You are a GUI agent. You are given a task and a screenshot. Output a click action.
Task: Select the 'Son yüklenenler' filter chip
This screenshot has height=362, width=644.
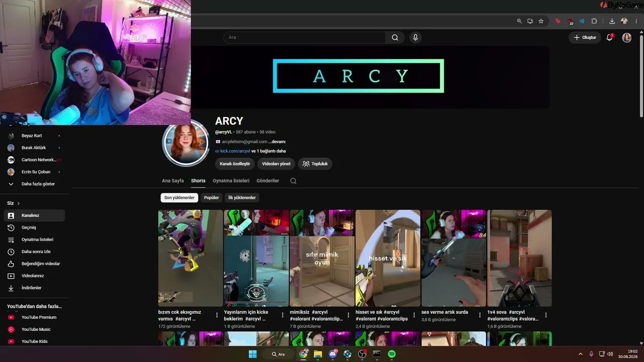click(x=179, y=198)
